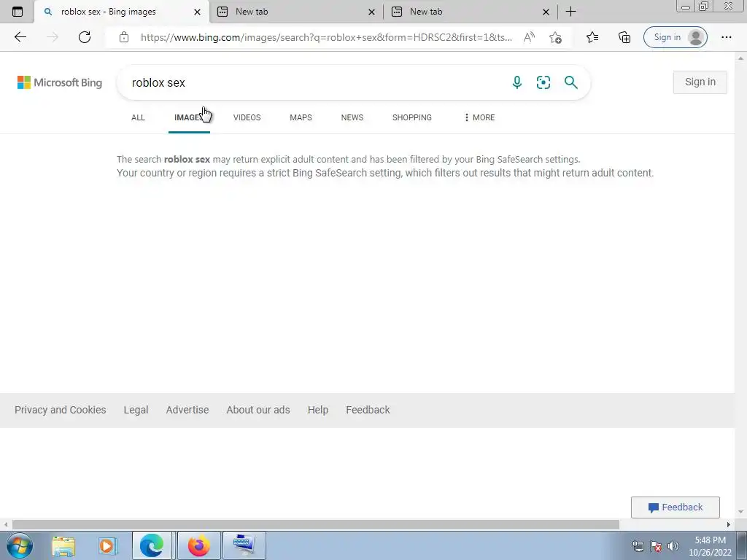747x560 pixels.
Task: Open the taskbar clock and date
Action: click(710, 546)
